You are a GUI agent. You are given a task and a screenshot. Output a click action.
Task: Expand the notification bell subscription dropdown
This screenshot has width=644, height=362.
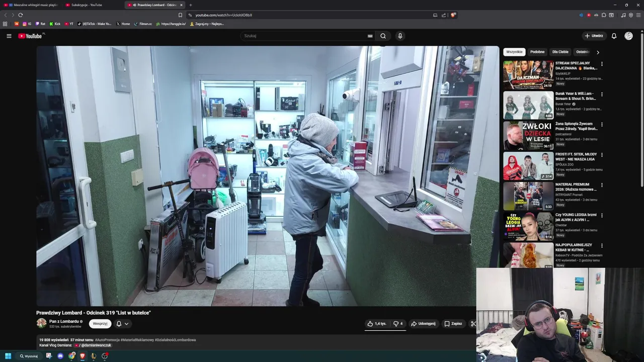(x=122, y=324)
